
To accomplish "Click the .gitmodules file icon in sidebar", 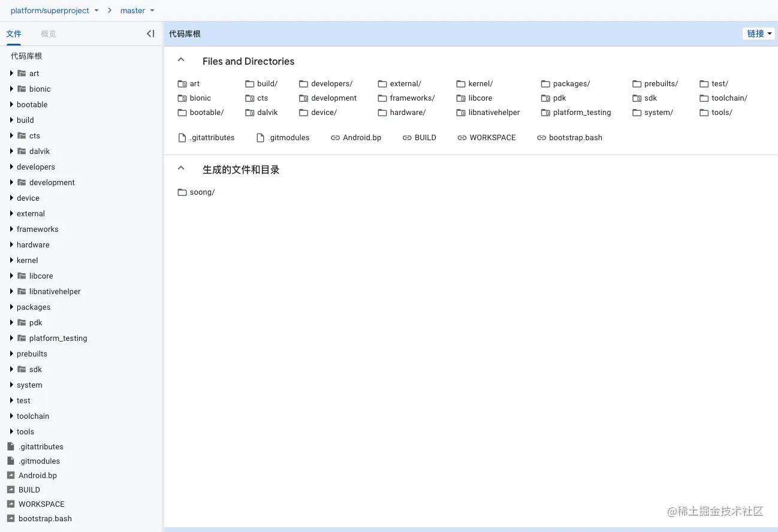I will [10, 461].
